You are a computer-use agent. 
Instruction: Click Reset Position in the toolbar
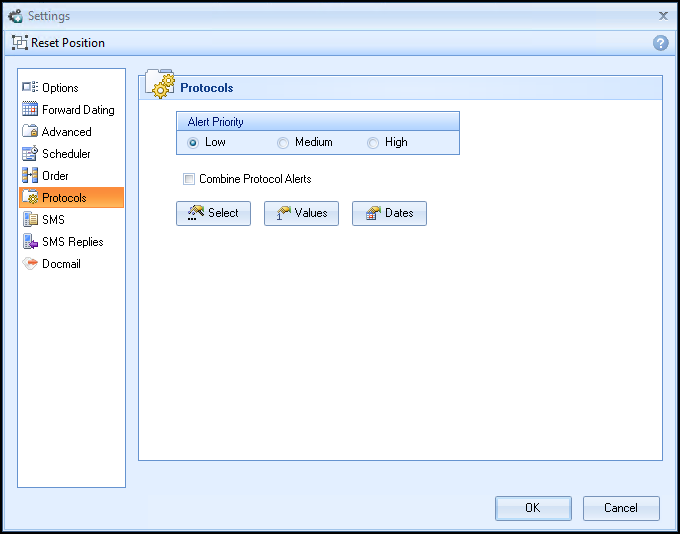point(58,43)
